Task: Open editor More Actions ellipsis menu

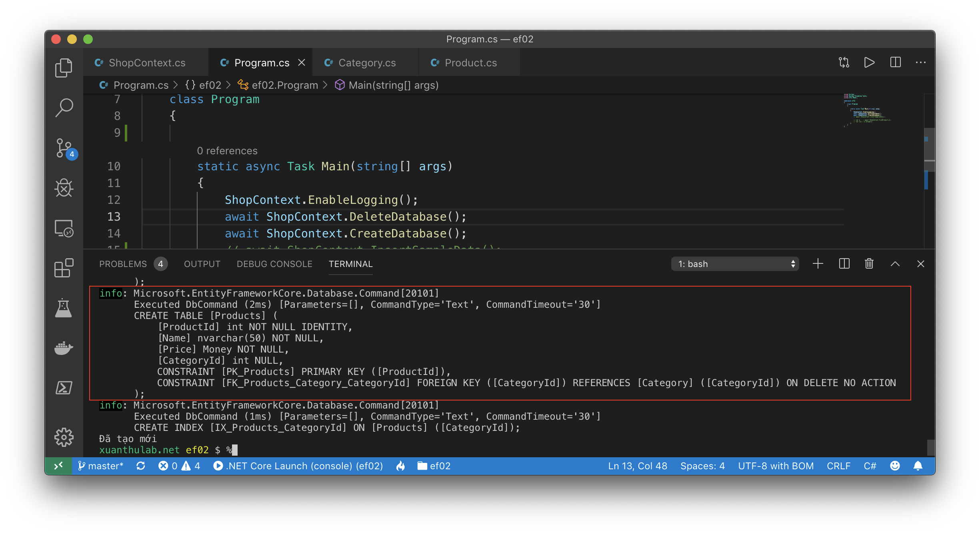Action: [921, 63]
